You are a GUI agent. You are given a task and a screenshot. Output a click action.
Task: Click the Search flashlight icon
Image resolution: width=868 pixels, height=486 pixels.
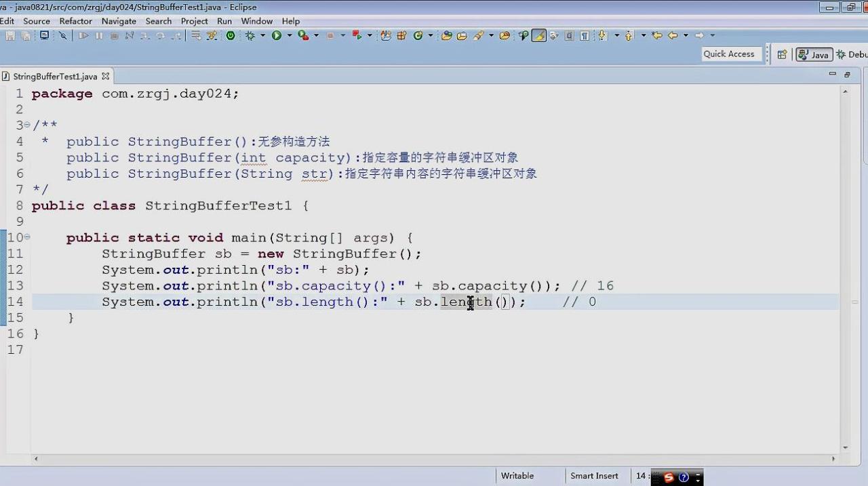(x=479, y=35)
